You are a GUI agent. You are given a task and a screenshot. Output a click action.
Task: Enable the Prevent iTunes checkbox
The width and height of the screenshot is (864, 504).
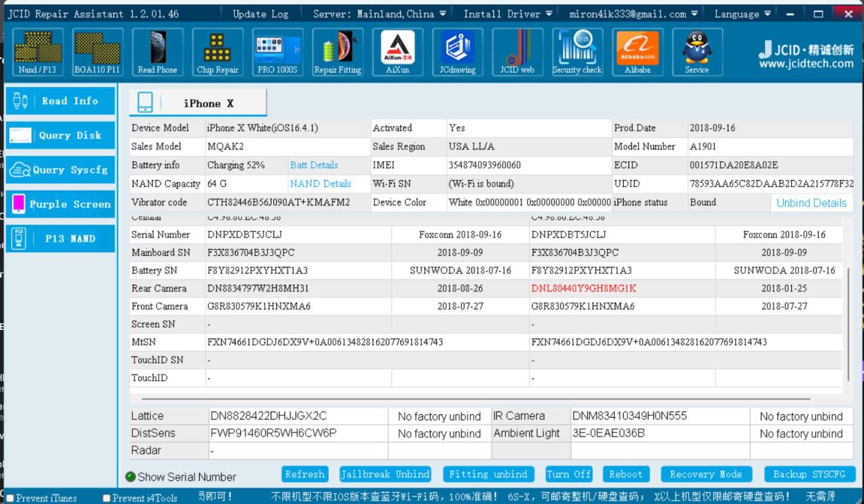coord(10,499)
